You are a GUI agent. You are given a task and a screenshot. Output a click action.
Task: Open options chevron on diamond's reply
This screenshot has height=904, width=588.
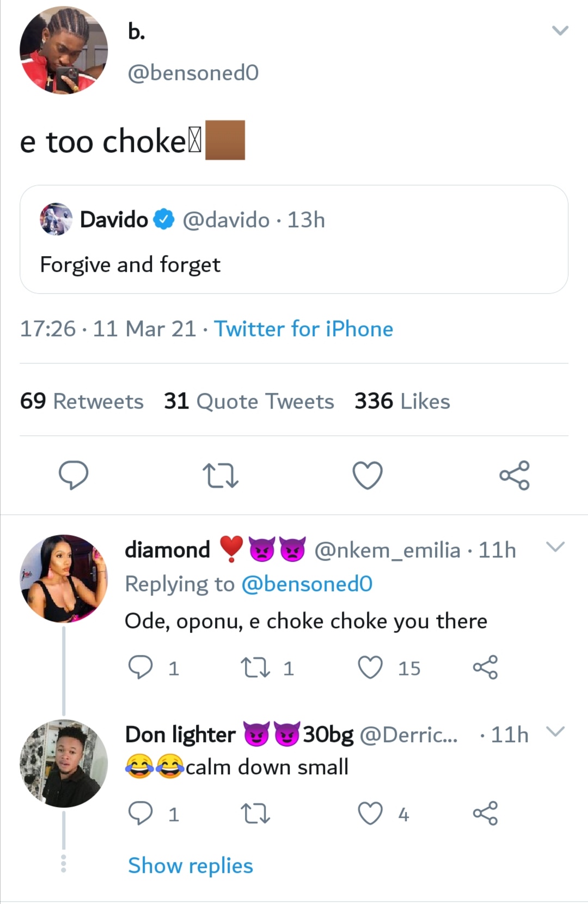tap(555, 547)
